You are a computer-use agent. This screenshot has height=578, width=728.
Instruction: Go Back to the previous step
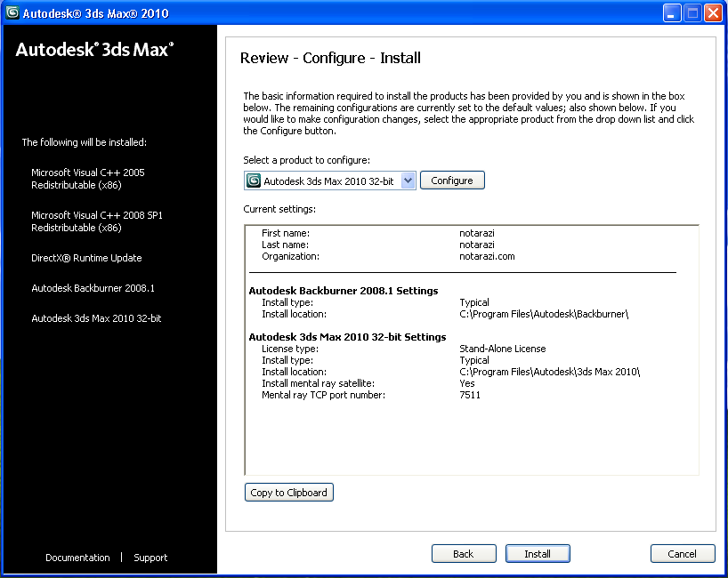[x=464, y=553]
